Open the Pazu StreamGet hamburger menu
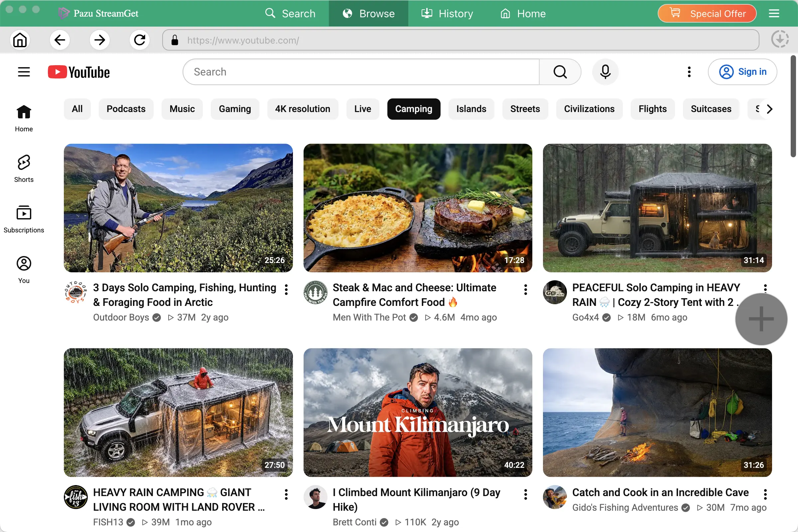The height and width of the screenshot is (532, 798). [774, 13]
